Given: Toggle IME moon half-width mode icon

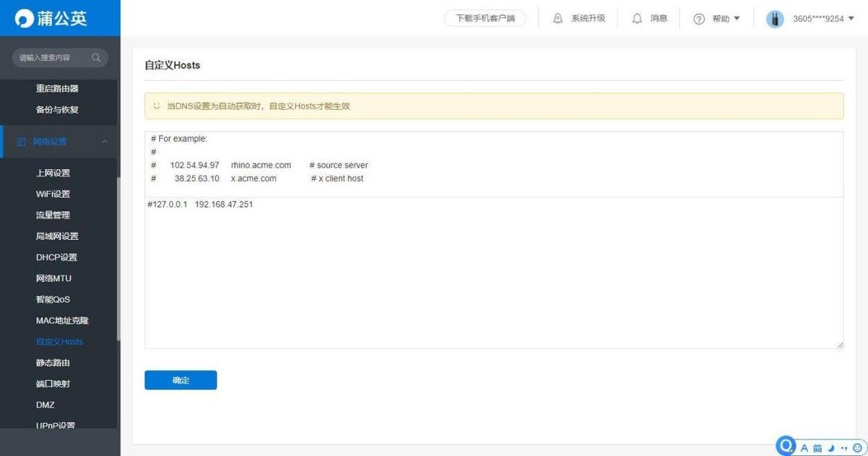Looking at the screenshot, I should coord(832,447).
